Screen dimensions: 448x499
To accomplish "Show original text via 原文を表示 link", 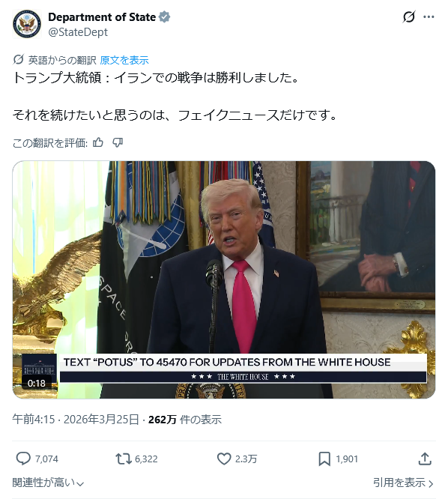I will 124,60.
